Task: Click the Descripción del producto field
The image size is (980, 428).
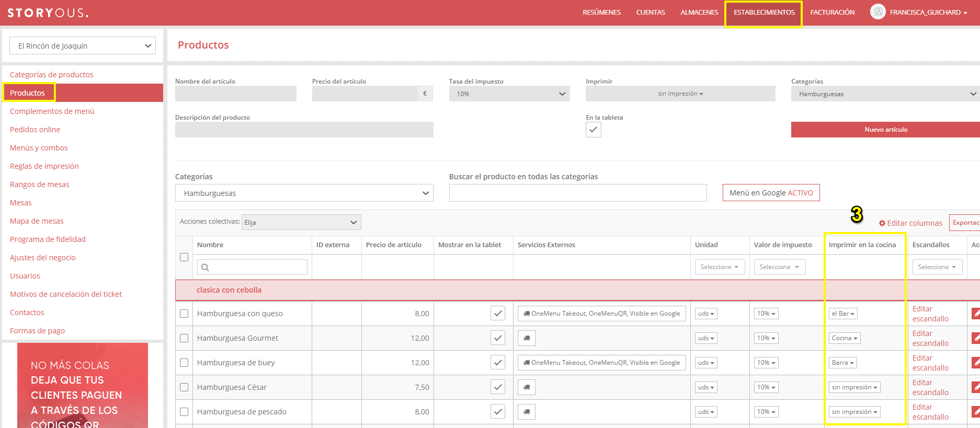Action: 304,130
